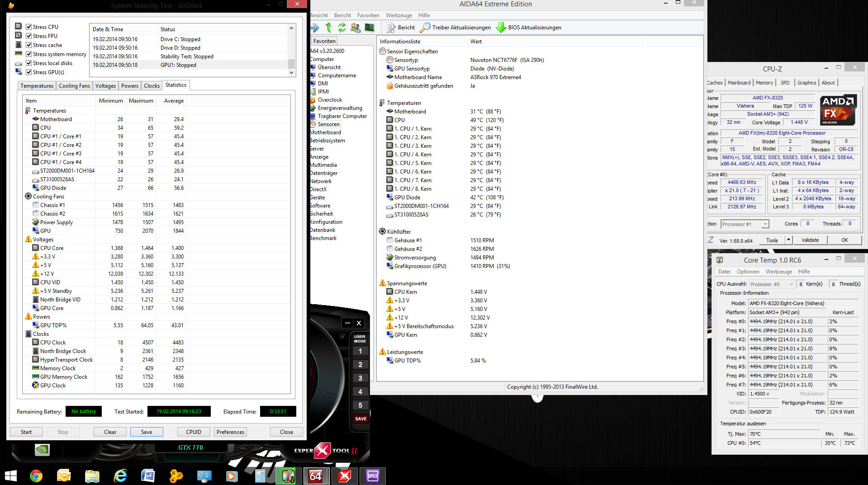Open Calculator from the taskbar
Viewport: 868px width, 485px height.
(260, 476)
